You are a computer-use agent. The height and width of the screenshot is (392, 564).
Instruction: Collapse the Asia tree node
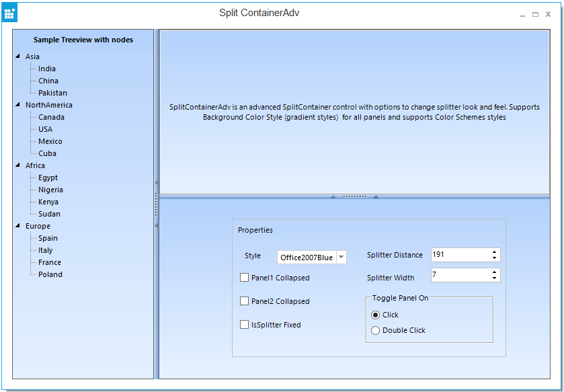pyautogui.click(x=17, y=56)
